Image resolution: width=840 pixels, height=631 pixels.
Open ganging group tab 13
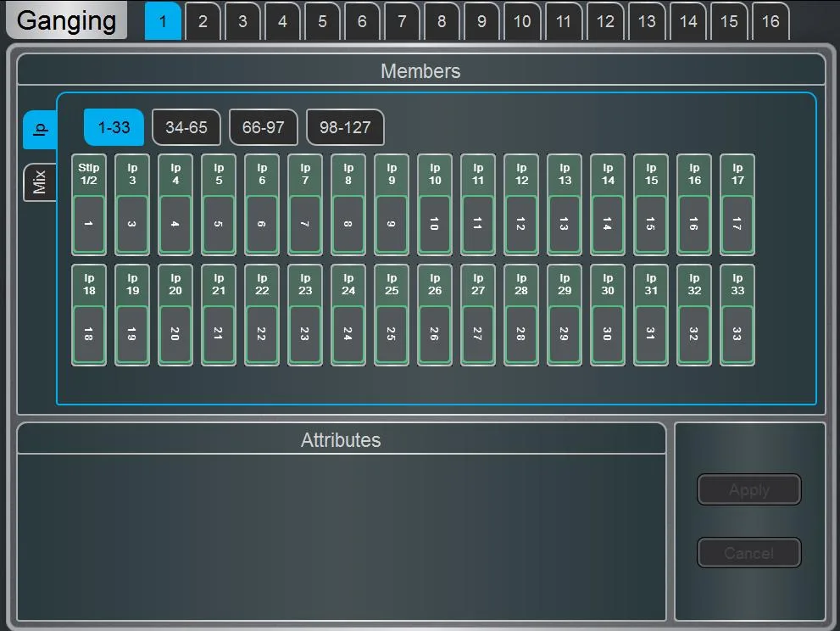tap(647, 21)
